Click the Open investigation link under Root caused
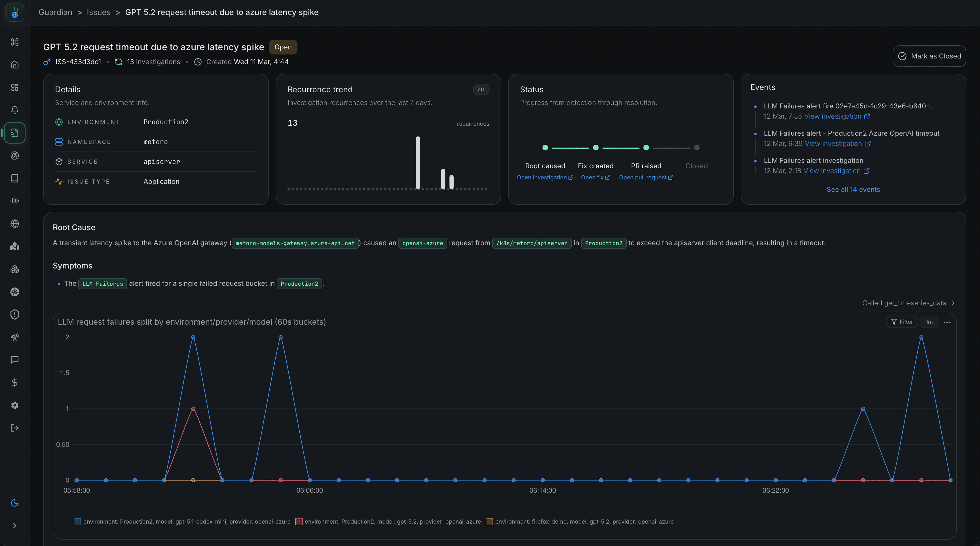The image size is (980, 546). tap(545, 177)
